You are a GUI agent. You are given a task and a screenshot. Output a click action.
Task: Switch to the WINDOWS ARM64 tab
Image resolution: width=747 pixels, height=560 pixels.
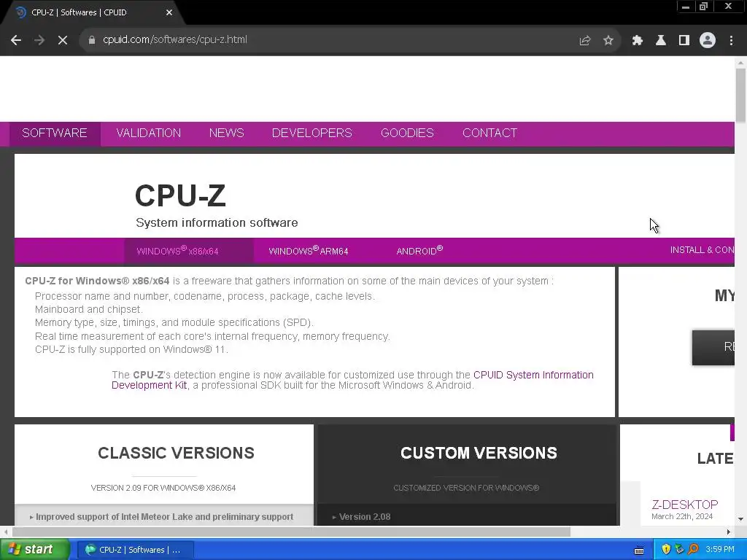tap(309, 251)
